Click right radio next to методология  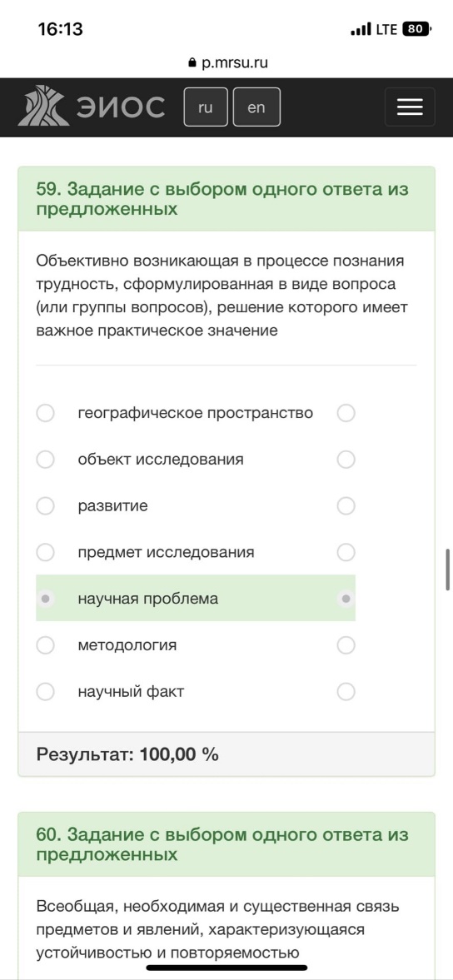346,645
